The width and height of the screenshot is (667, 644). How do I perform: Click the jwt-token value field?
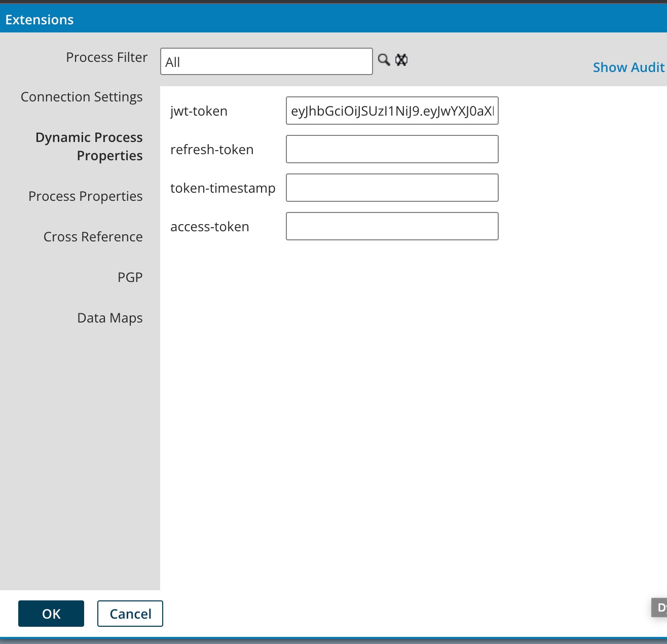[x=392, y=111]
